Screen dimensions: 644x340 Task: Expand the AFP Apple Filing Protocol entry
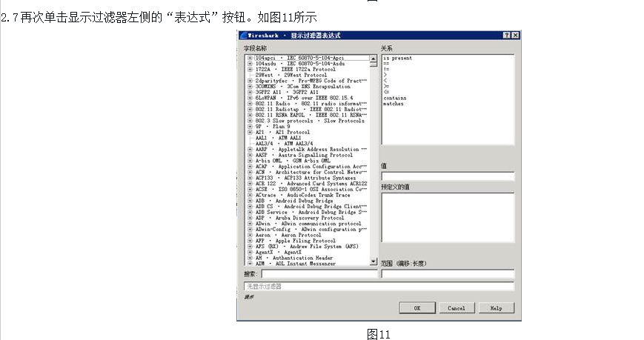click(x=250, y=241)
